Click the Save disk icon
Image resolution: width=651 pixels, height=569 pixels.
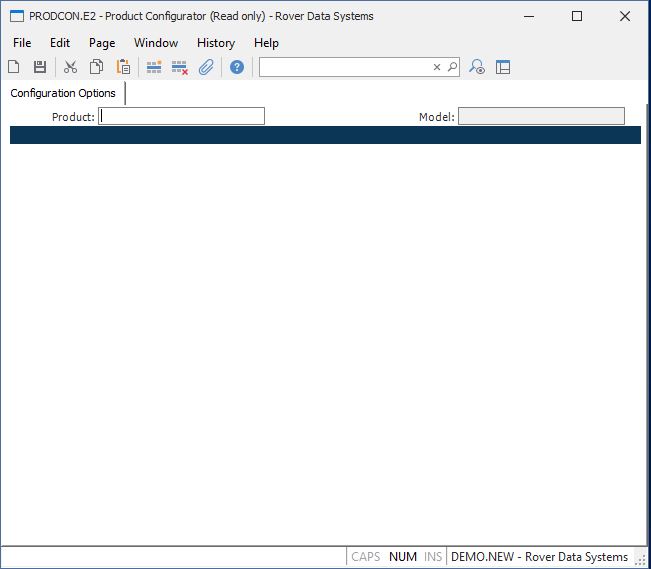(40, 67)
